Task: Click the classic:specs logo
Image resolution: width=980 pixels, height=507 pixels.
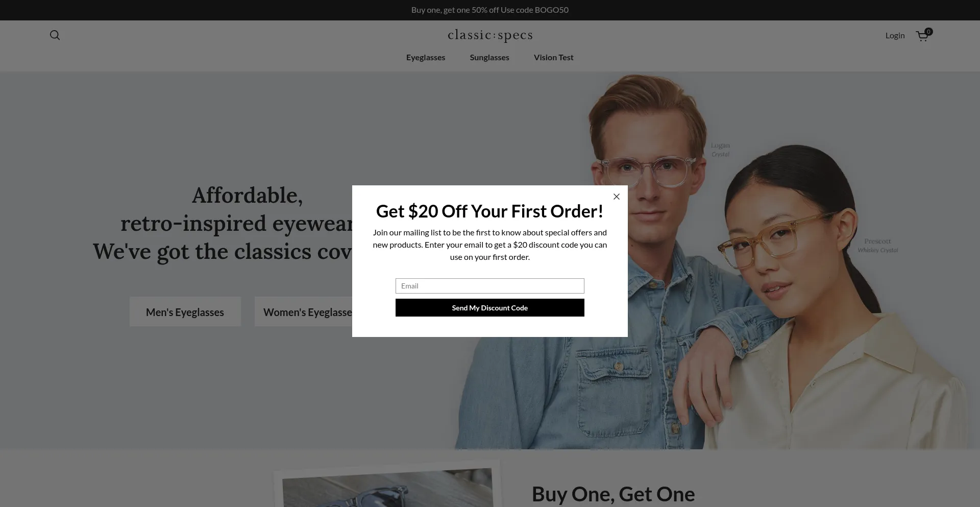Action: (x=490, y=35)
